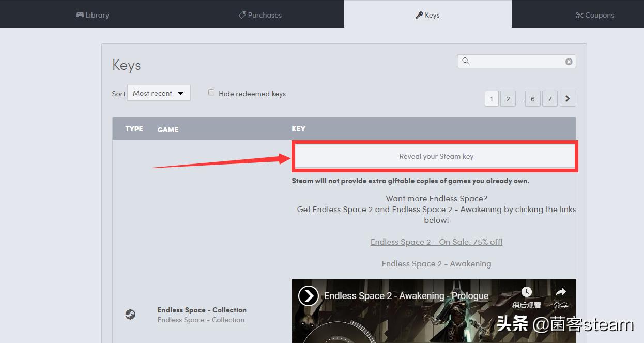The height and width of the screenshot is (343, 644).
Task: Click the bold Endless Space – Collection title
Action: tap(202, 310)
